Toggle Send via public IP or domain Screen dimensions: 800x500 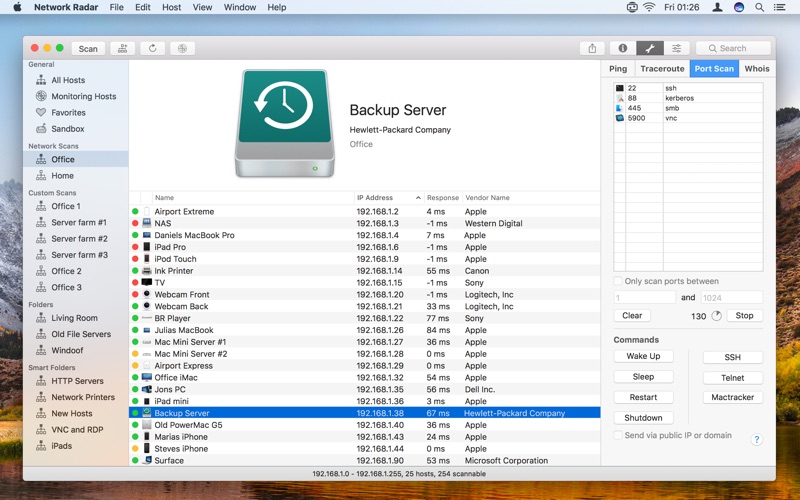coord(618,436)
